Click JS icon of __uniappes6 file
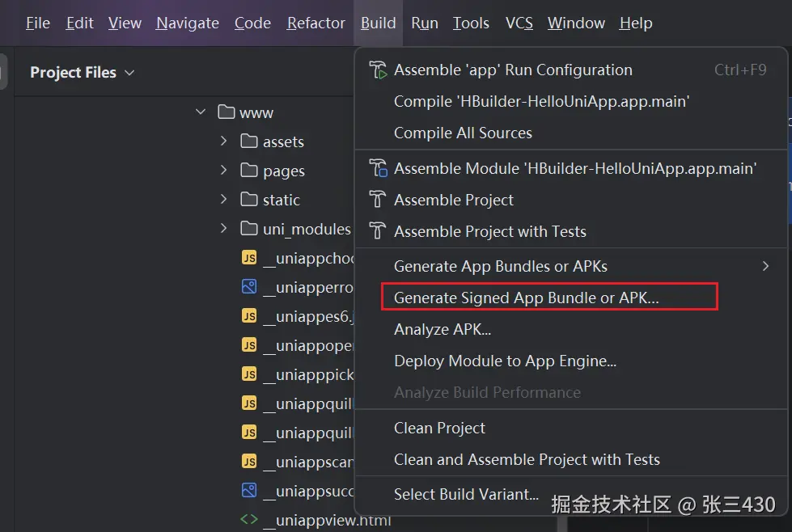Screen dimensions: 792x532 (x=249, y=316)
